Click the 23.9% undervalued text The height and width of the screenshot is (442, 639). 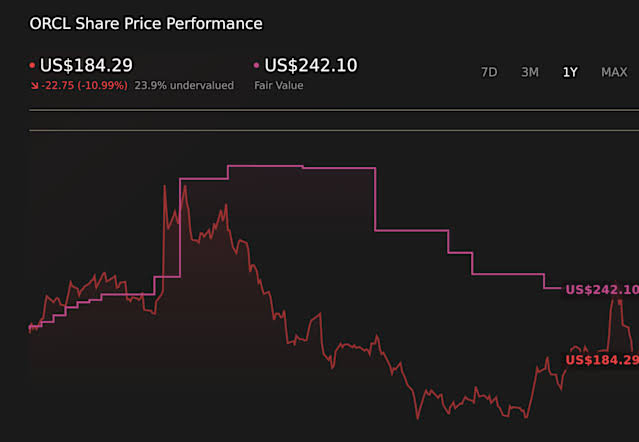tap(184, 86)
